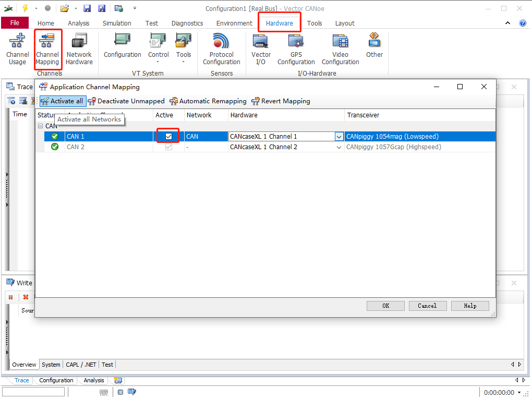532x399 pixels.
Task: Switch to the Diagnostics ribbon tab
Action: [x=187, y=23]
